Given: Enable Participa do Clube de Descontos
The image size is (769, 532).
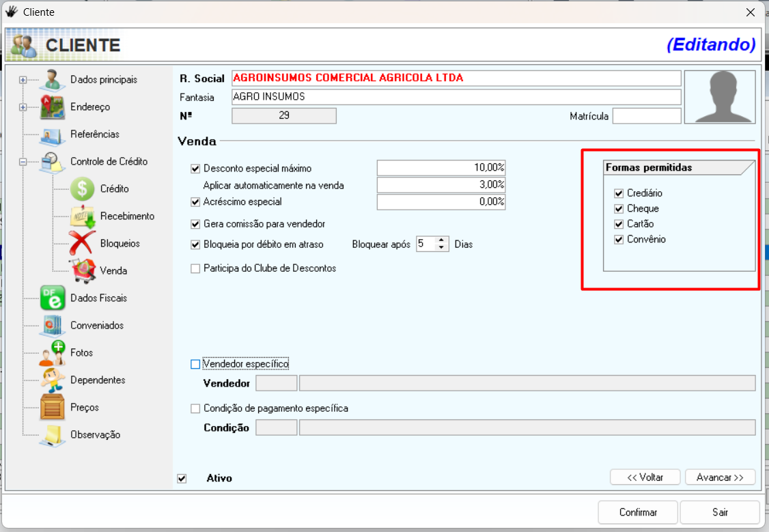Looking at the screenshot, I should click(x=195, y=269).
